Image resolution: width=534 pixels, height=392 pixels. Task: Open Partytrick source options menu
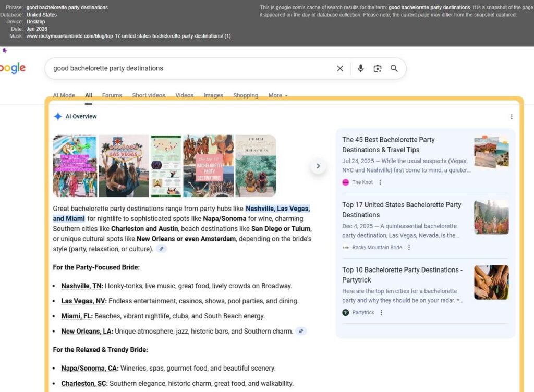(x=381, y=313)
